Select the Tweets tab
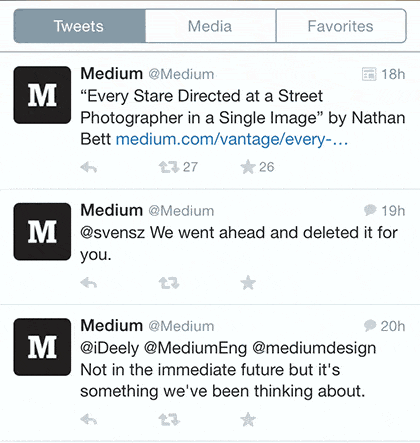420x443 pixels. (79, 26)
